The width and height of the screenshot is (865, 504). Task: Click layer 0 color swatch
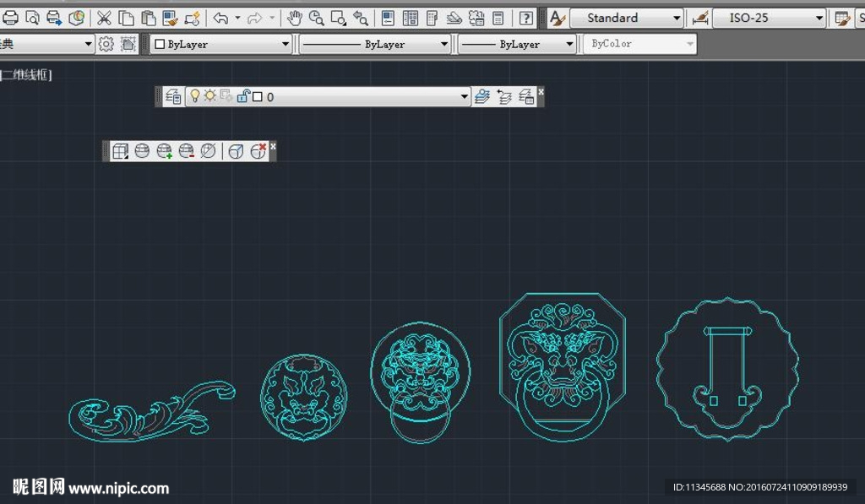tap(258, 97)
